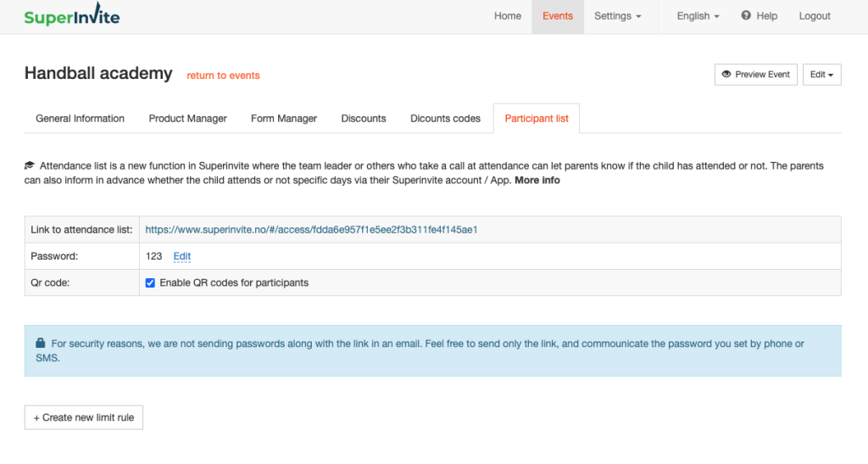Toggle Enable QR codes for participants checkbox
The image size is (868, 464).
[150, 282]
